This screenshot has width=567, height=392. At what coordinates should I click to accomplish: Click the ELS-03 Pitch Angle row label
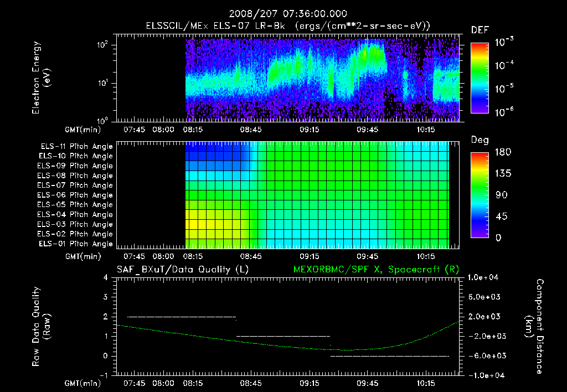click(x=75, y=225)
